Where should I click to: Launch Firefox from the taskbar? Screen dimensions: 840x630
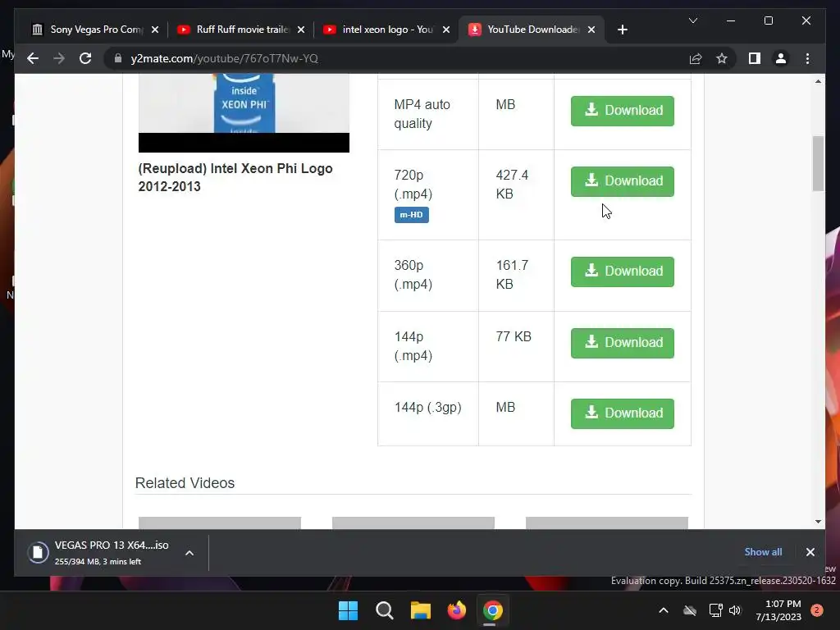(456, 610)
